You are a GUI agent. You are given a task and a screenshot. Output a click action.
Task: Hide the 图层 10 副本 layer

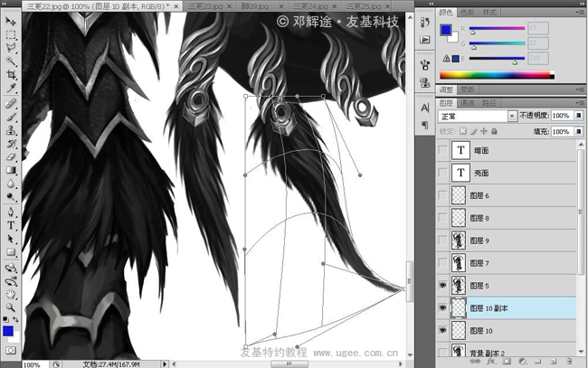(441, 309)
